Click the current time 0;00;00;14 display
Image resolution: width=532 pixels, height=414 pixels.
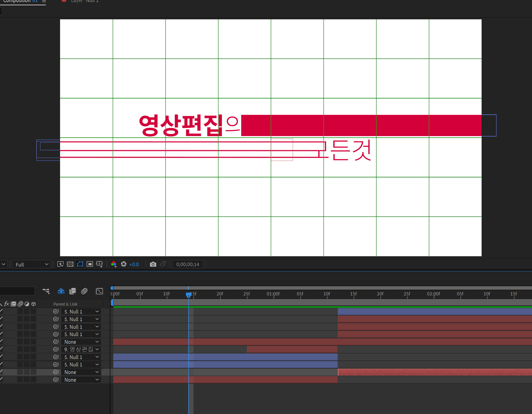[188, 264]
